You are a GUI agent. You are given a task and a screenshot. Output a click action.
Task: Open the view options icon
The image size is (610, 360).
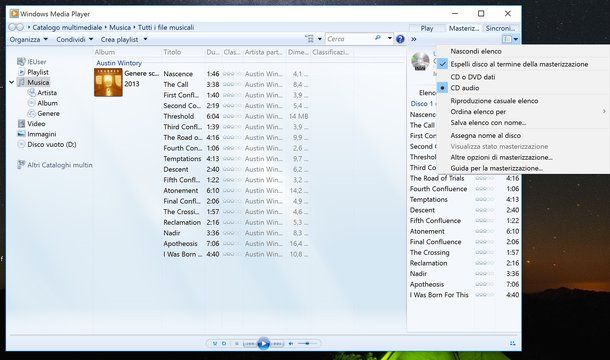pyautogui.click(x=310, y=39)
